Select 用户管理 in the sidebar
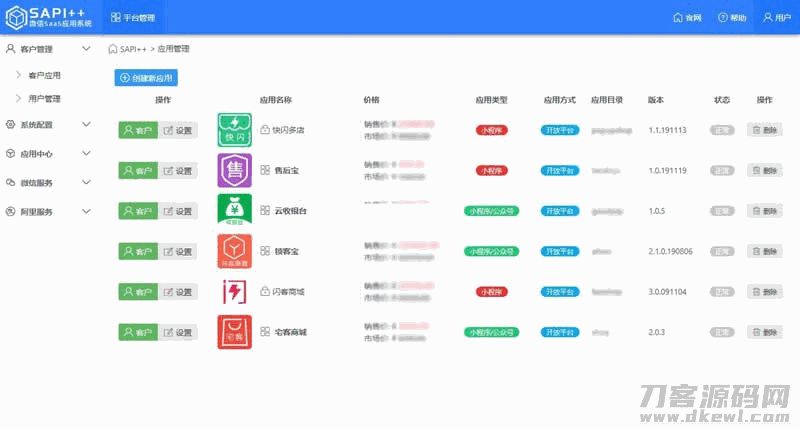The height and width of the screenshot is (428, 800). tap(44, 99)
